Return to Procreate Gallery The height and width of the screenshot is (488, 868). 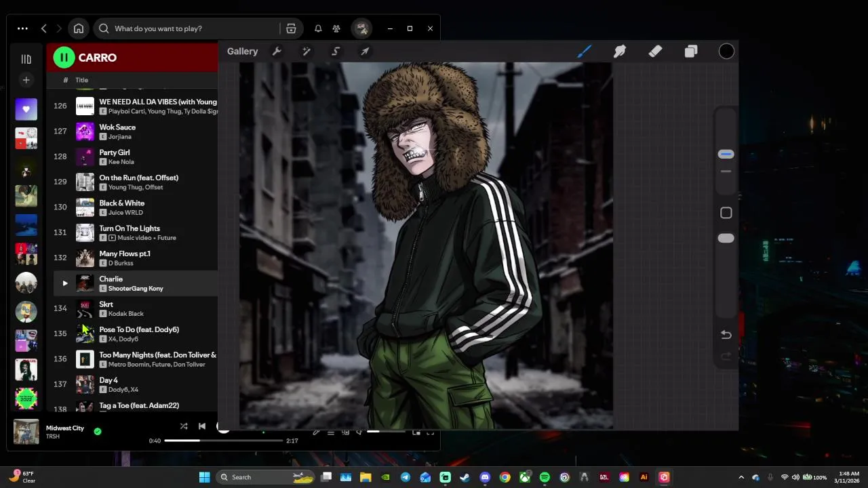coord(242,52)
